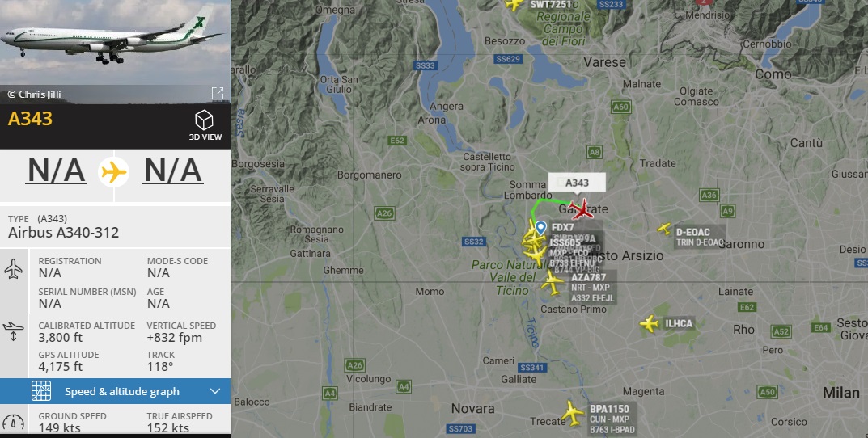
Task: Click the origin airport N/A link
Action: click(57, 170)
